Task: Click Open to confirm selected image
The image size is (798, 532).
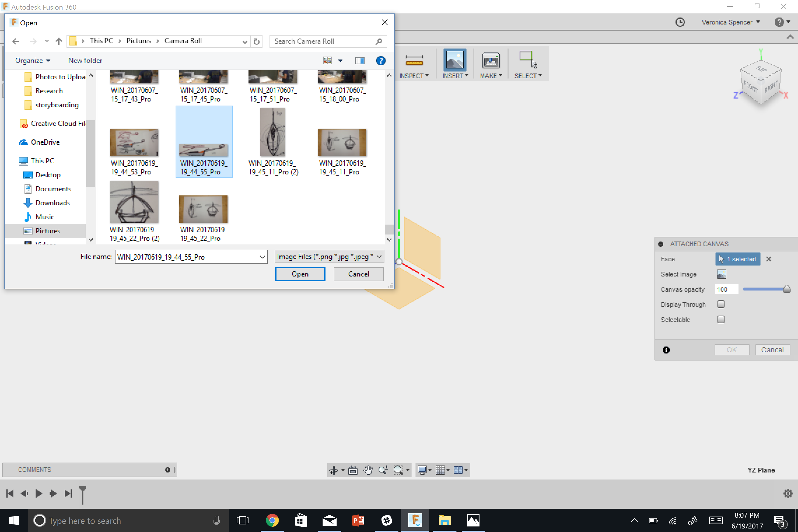Action: pyautogui.click(x=300, y=274)
